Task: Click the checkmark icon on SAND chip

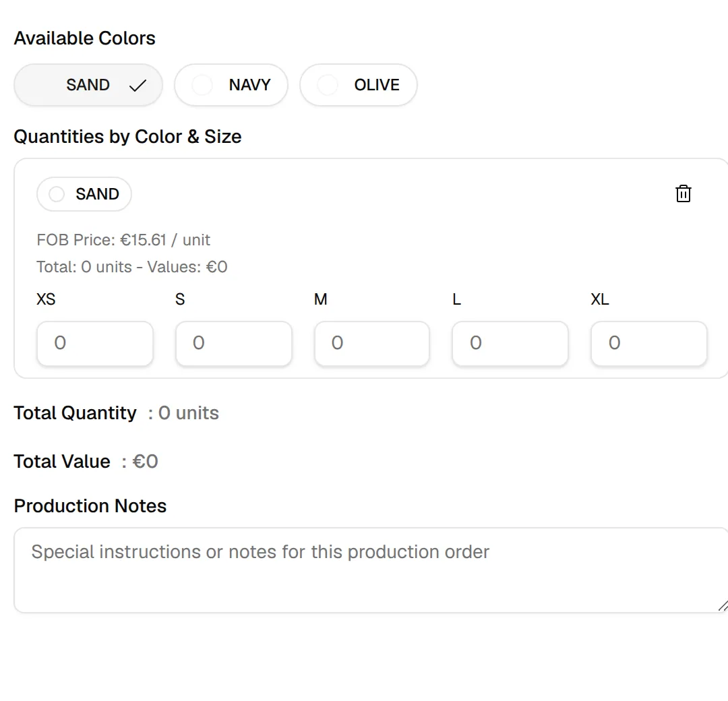Action: (x=138, y=86)
